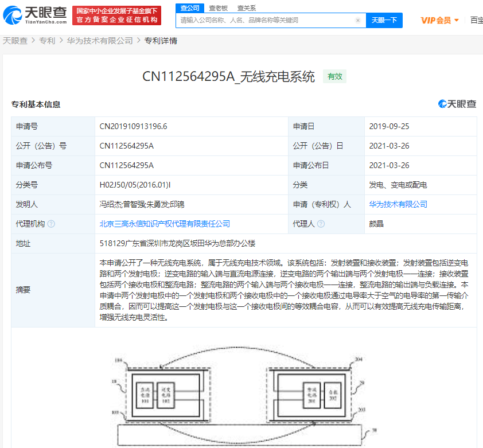The image size is (483, 448).
Task: Open 华为技术有限公司 applicant link in table
Action: tap(398, 204)
